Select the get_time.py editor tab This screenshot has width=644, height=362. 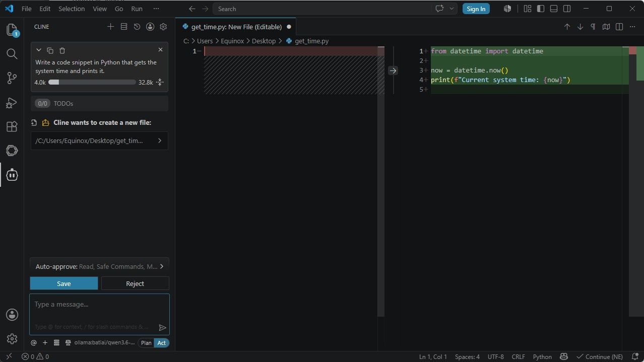click(x=236, y=27)
